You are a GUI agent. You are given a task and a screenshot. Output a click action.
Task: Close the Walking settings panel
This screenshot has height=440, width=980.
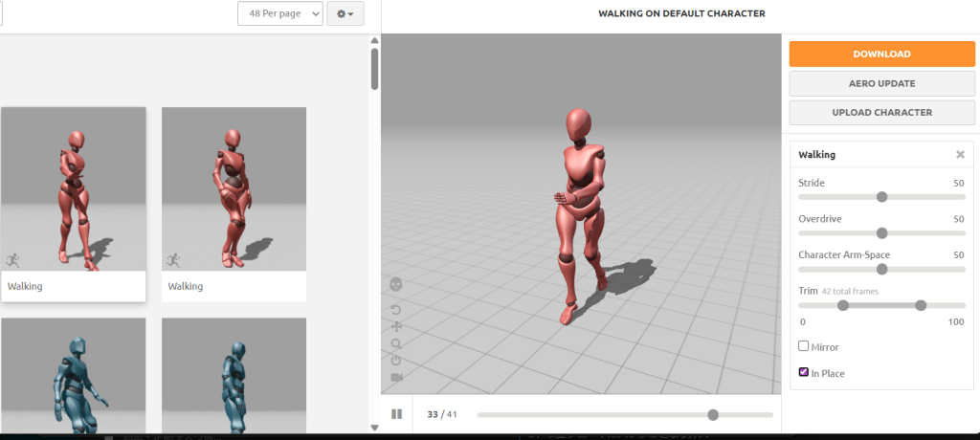pos(960,154)
